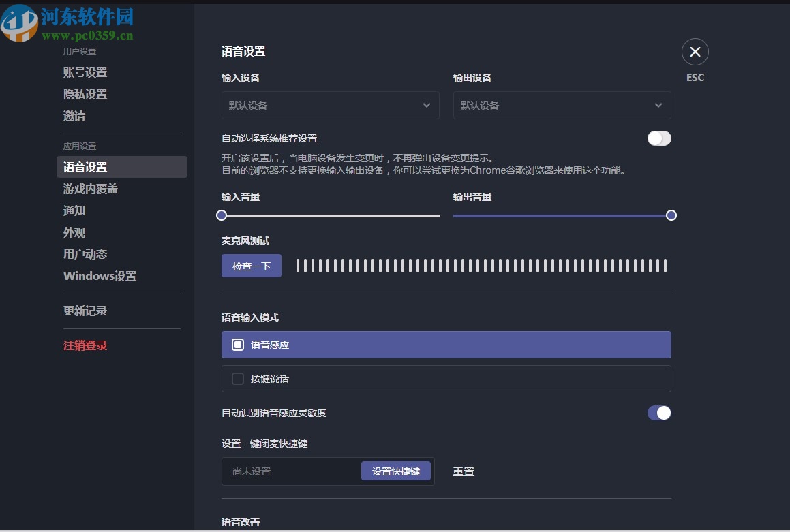Screen dimensions: 790x532
Task: Reset mute shortcut via 重置
Action: pyautogui.click(x=464, y=471)
